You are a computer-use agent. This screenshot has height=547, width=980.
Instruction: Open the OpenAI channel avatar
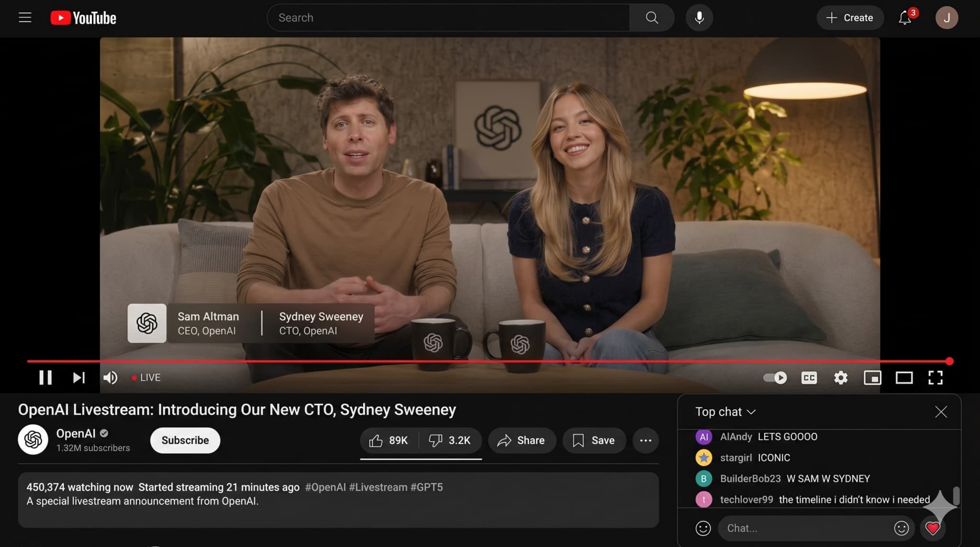click(x=33, y=439)
